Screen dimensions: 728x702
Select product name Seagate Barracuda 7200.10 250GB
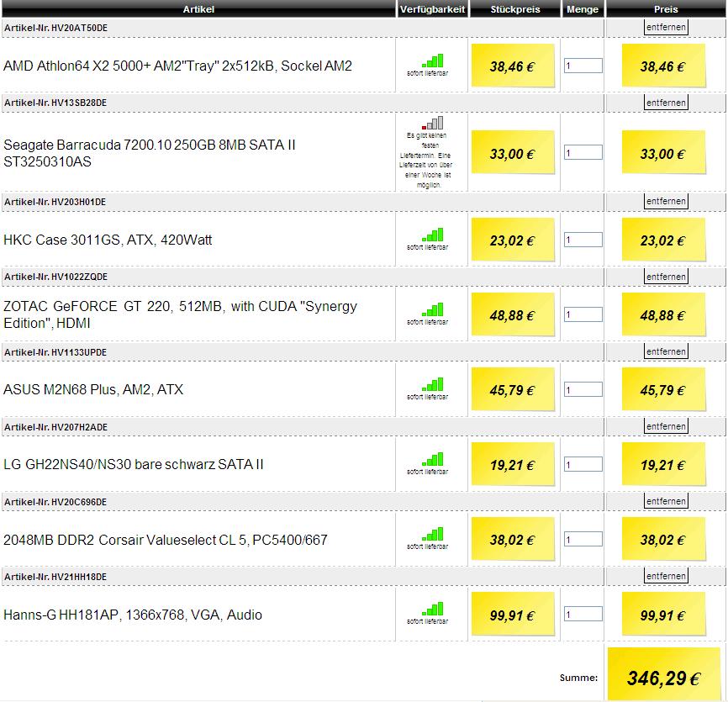[x=150, y=153]
